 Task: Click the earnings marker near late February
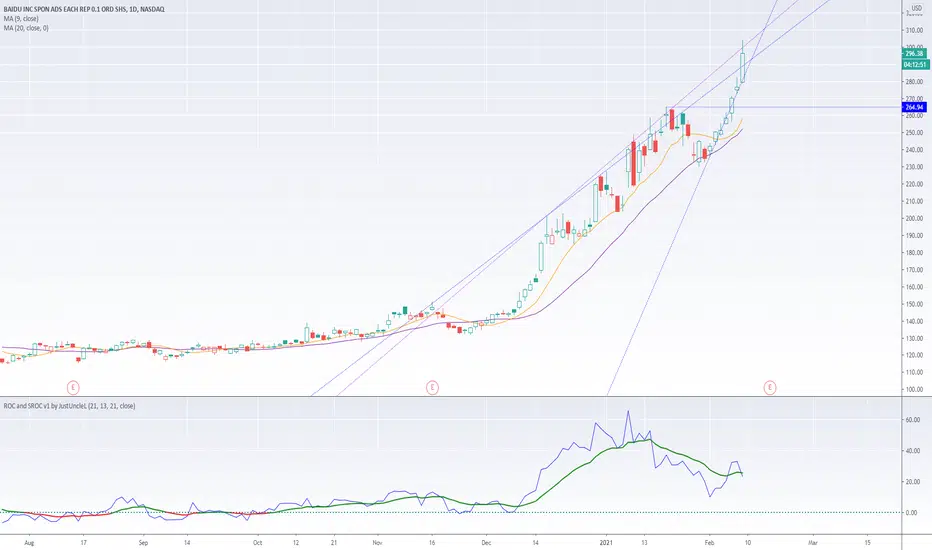pyautogui.click(x=770, y=388)
